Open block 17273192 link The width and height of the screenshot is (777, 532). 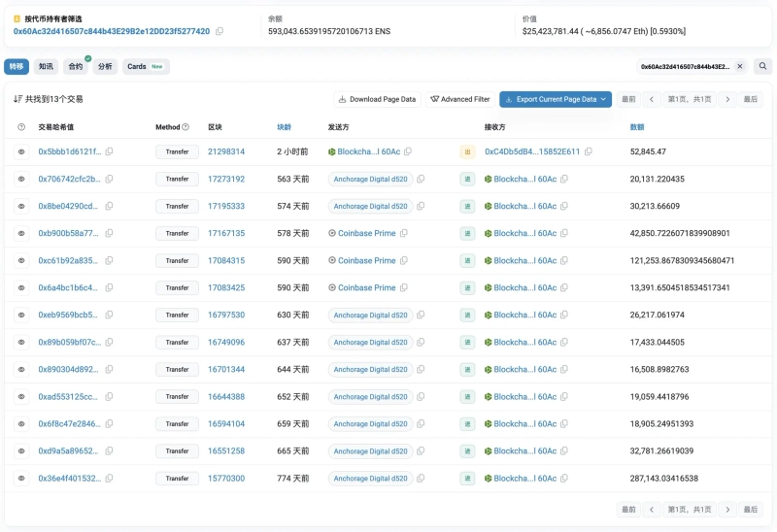coord(226,179)
